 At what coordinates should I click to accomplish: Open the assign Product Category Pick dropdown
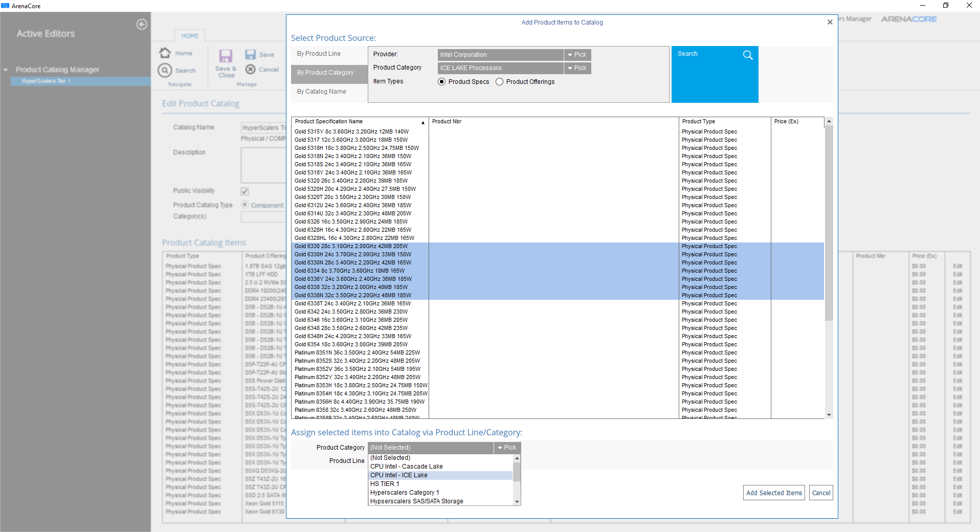point(507,448)
